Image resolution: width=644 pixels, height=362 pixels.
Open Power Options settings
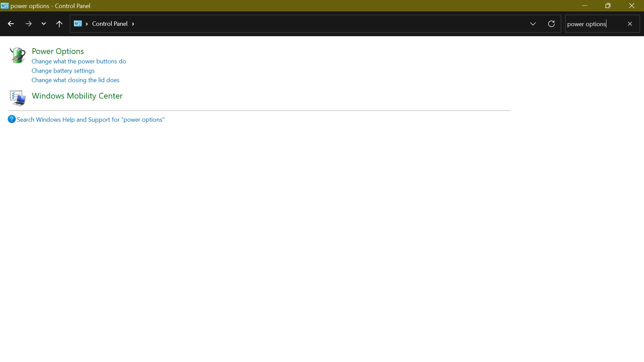[x=57, y=51]
